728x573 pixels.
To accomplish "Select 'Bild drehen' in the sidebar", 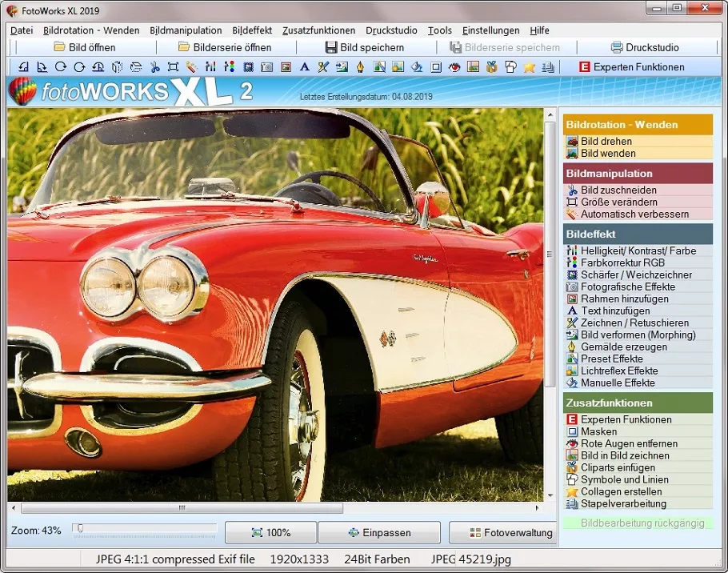I will (606, 142).
